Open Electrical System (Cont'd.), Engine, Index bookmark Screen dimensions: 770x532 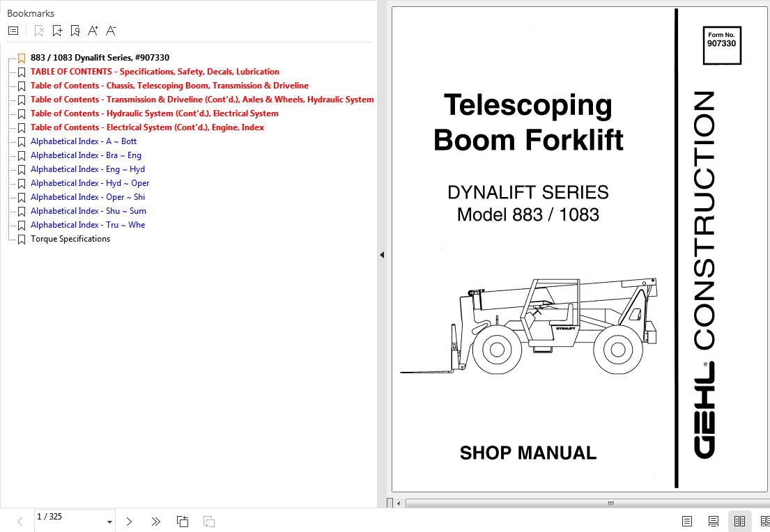point(147,127)
